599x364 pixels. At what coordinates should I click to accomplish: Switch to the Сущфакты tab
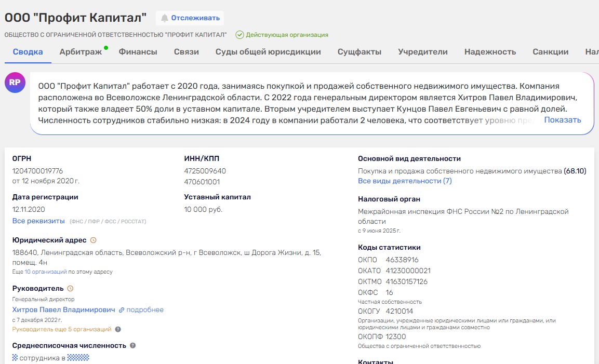coord(360,52)
